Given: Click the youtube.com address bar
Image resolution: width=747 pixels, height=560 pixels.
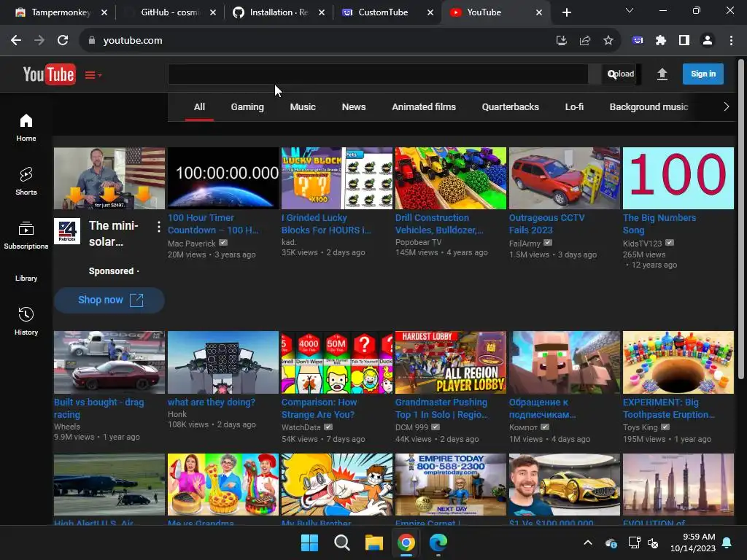Looking at the screenshot, I should [314, 41].
